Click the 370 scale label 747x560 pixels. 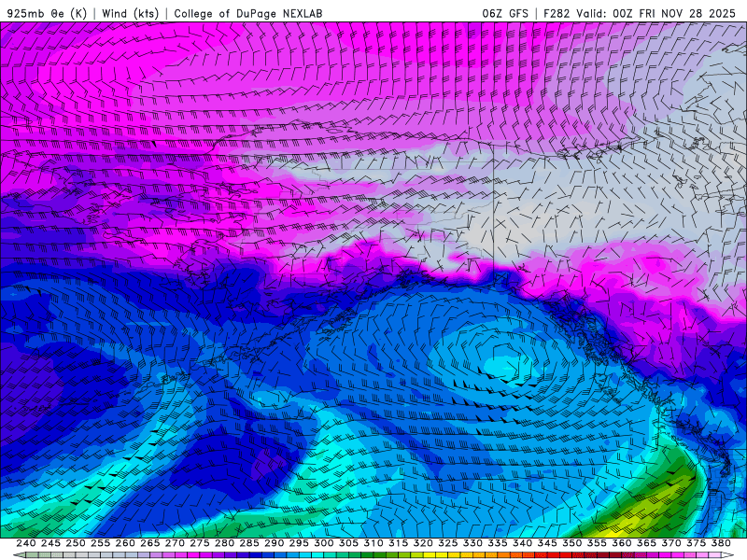[671, 543]
